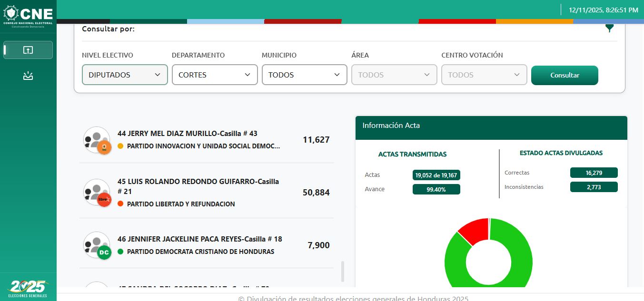Open the Centro Votación dropdown
This screenshot has width=644, height=301.
coord(484,75)
